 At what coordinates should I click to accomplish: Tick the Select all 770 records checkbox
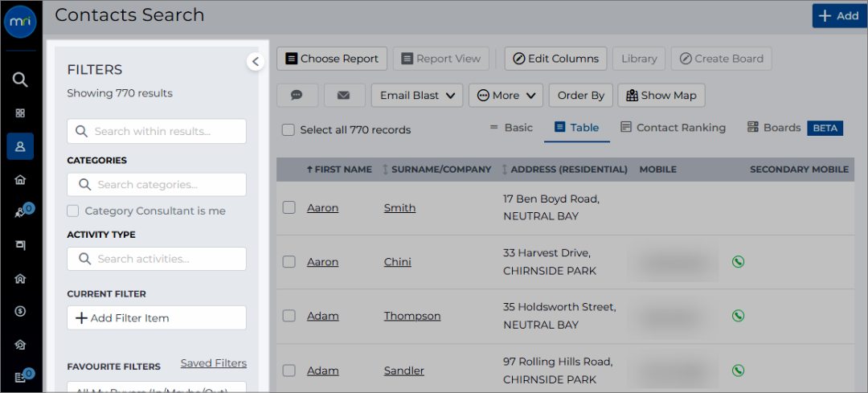288,129
